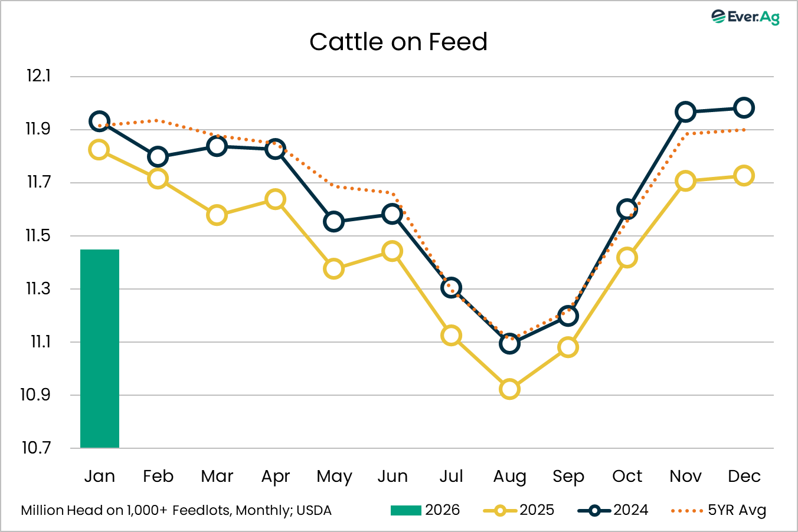Screen dimensions: 798x532
Task: Click the 2024 November data marker
Action: pyautogui.click(x=685, y=112)
